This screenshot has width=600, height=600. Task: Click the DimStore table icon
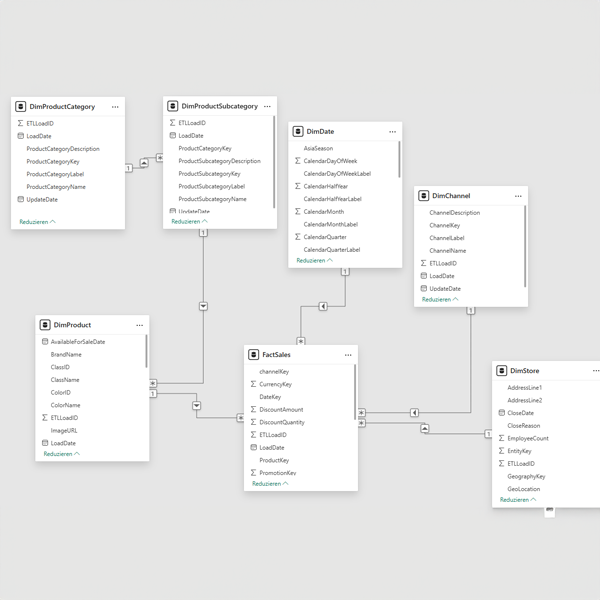click(x=502, y=371)
